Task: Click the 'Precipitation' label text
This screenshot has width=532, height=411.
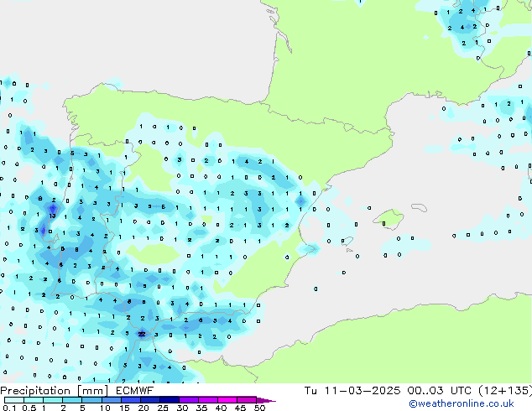Action: 35,391
